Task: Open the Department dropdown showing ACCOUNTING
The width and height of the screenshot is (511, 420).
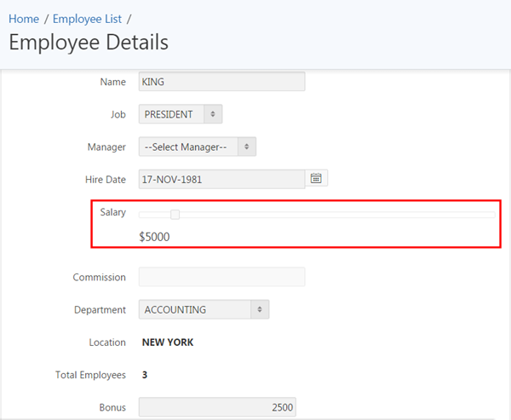Action: 204,309
